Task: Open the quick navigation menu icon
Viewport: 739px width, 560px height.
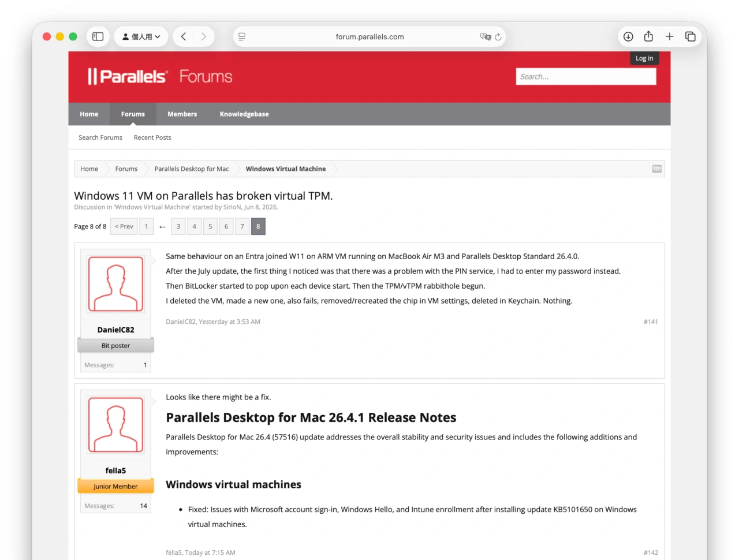Action: tap(657, 169)
